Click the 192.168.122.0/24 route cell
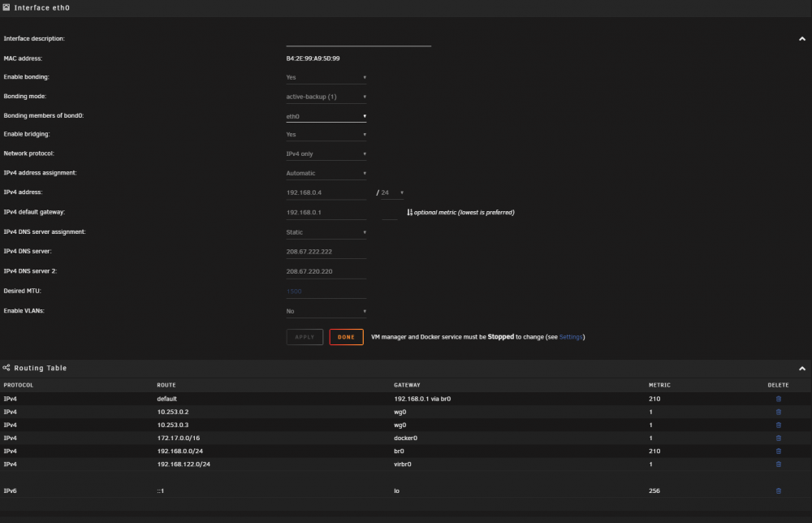 pyautogui.click(x=184, y=464)
